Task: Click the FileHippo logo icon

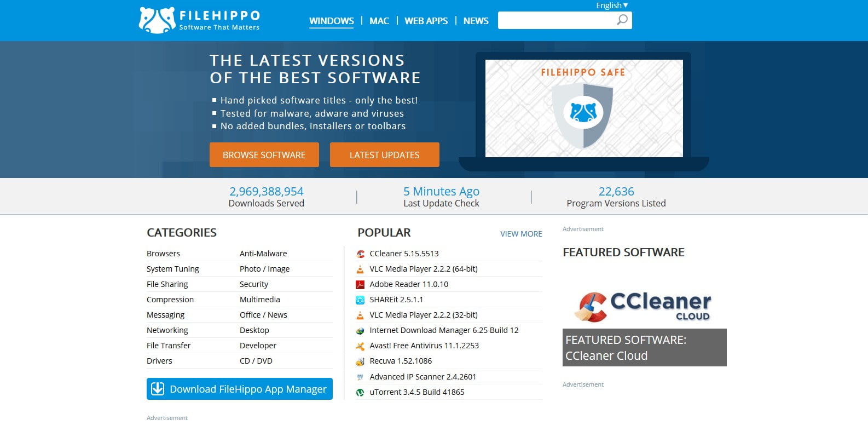Action: click(157, 20)
